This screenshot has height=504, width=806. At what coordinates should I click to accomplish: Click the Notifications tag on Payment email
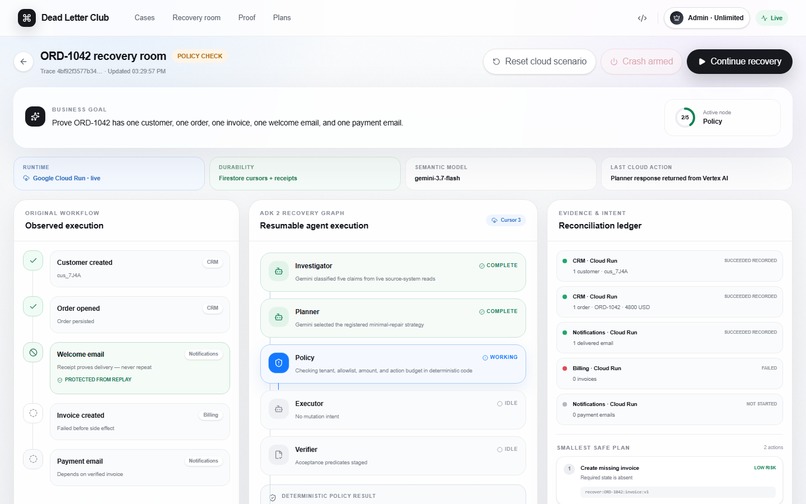coord(203,461)
